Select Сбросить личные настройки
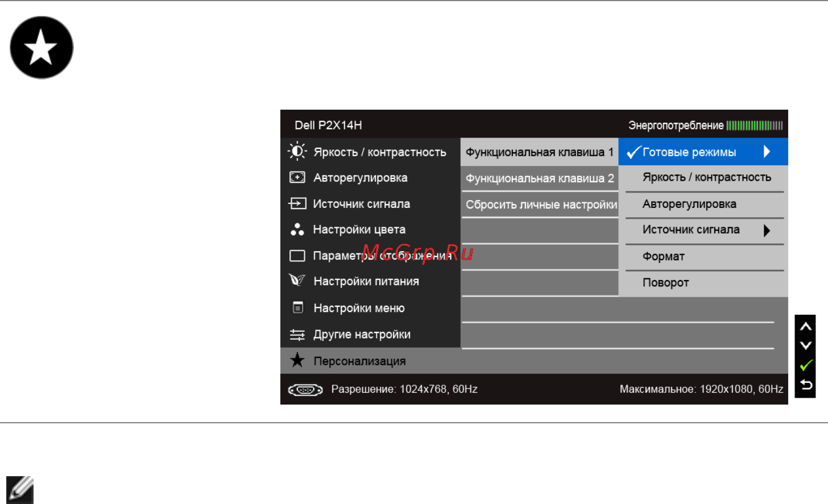The image size is (828, 504). coord(540,205)
